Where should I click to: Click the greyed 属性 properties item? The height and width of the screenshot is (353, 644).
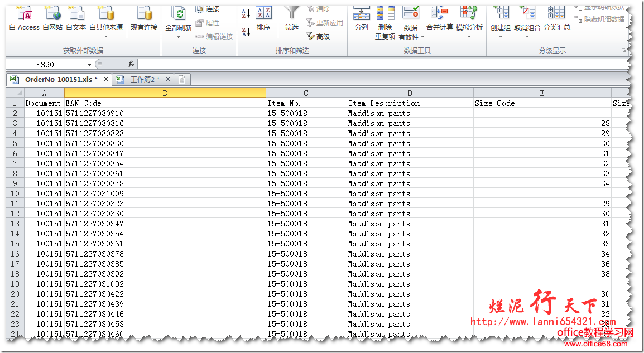(208, 22)
